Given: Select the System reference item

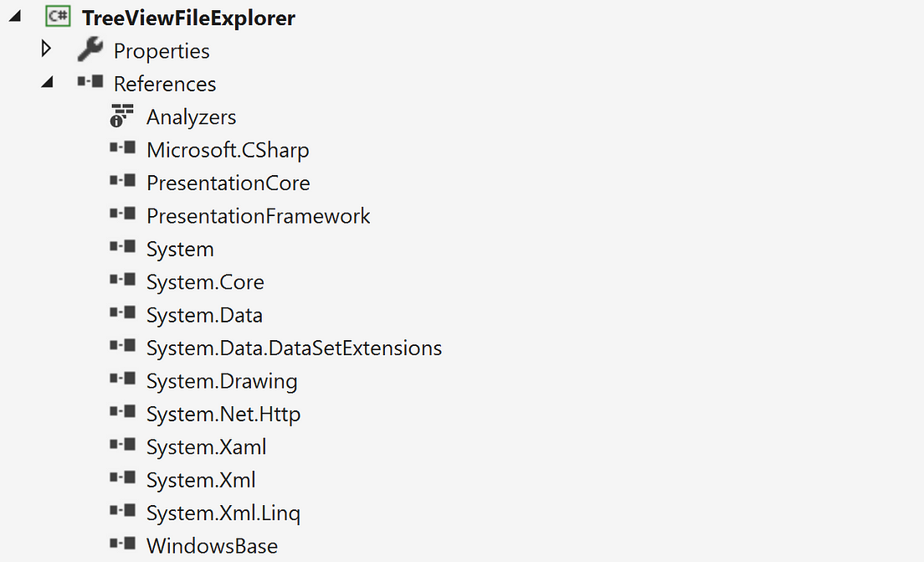Looking at the screenshot, I should 180,249.
